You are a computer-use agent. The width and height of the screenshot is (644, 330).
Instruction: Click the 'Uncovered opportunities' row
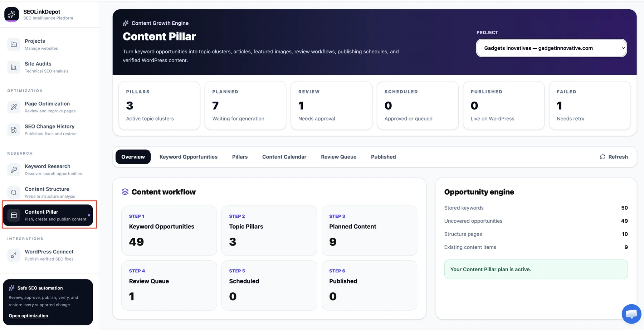point(536,221)
